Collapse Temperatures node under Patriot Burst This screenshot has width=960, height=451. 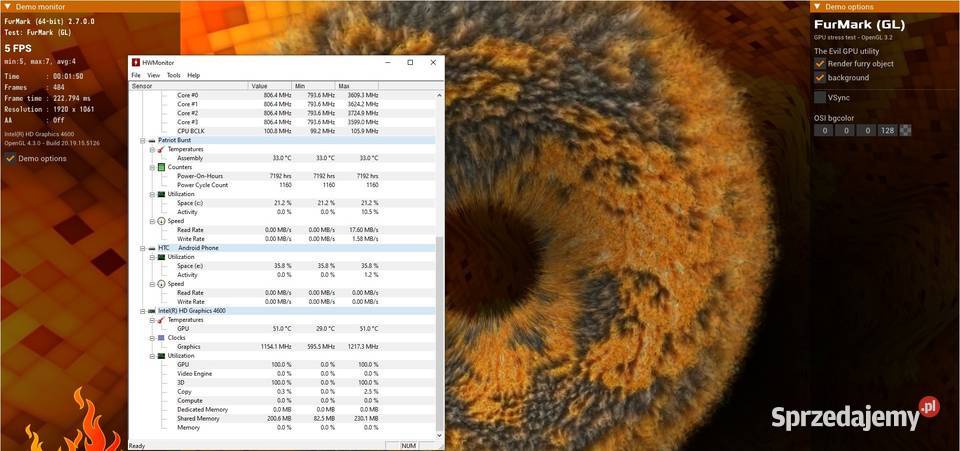click(152, 149)
